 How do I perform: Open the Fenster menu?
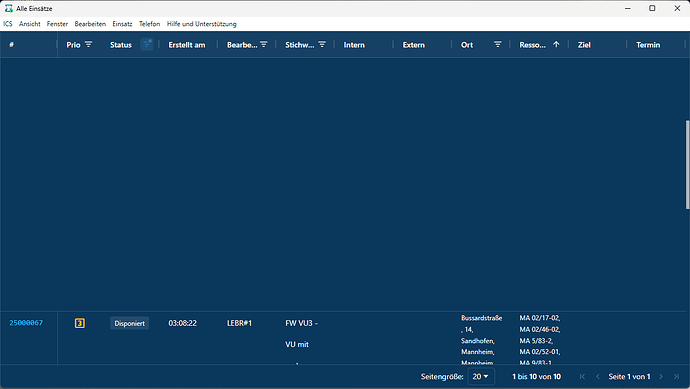[57, 24]
